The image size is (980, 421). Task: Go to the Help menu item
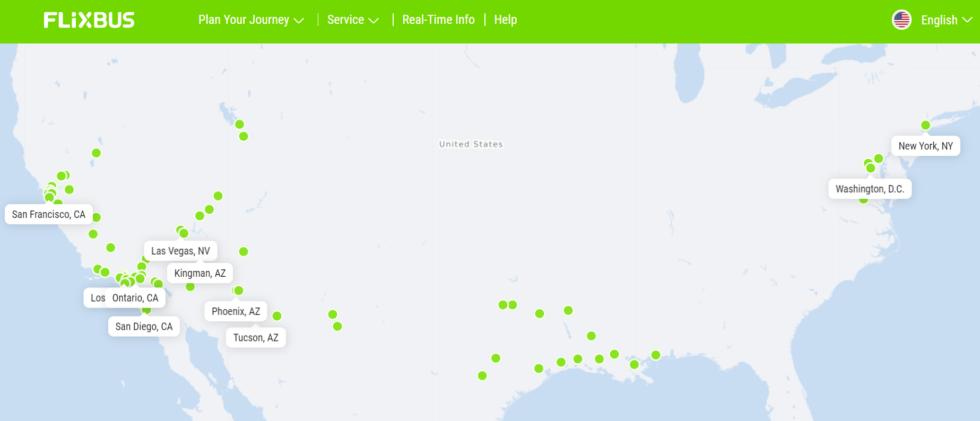click(x=505, y=20)
